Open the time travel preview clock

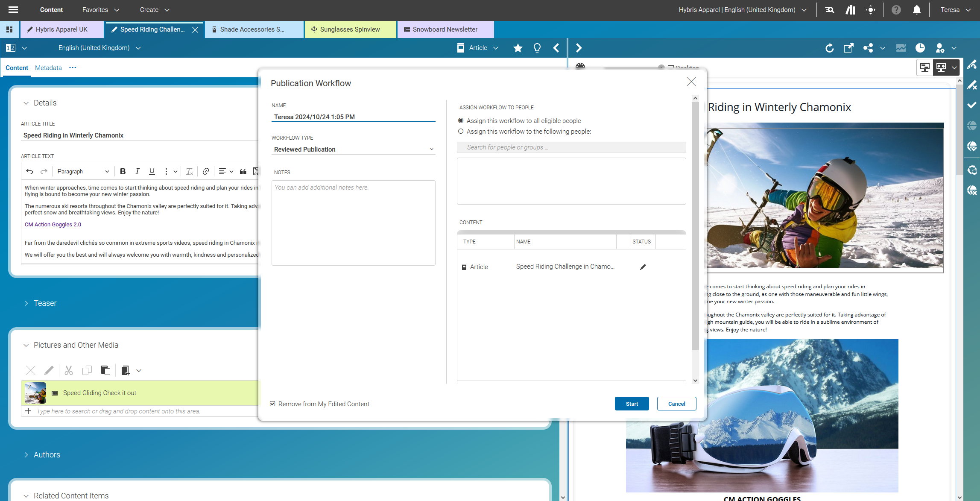coord(921,48)
